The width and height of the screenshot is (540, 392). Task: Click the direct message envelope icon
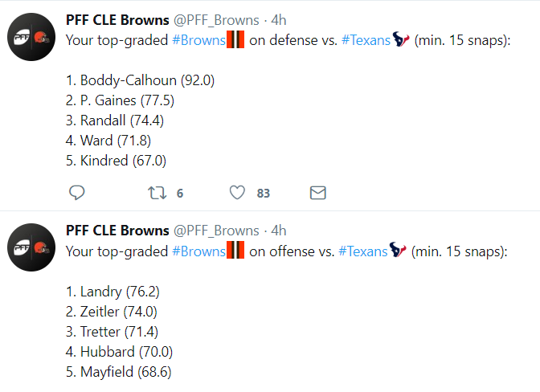(x=318, y=193)
